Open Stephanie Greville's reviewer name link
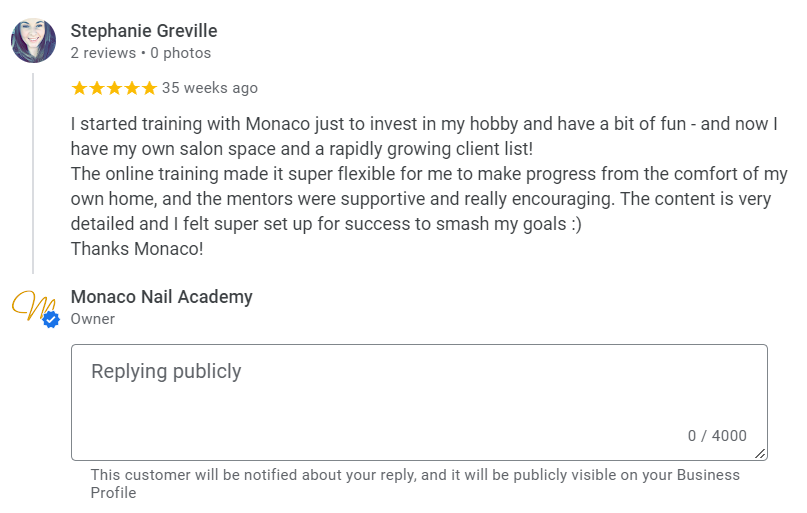The image size is (807, 513). pyautogui.click(x=144, y=31)
